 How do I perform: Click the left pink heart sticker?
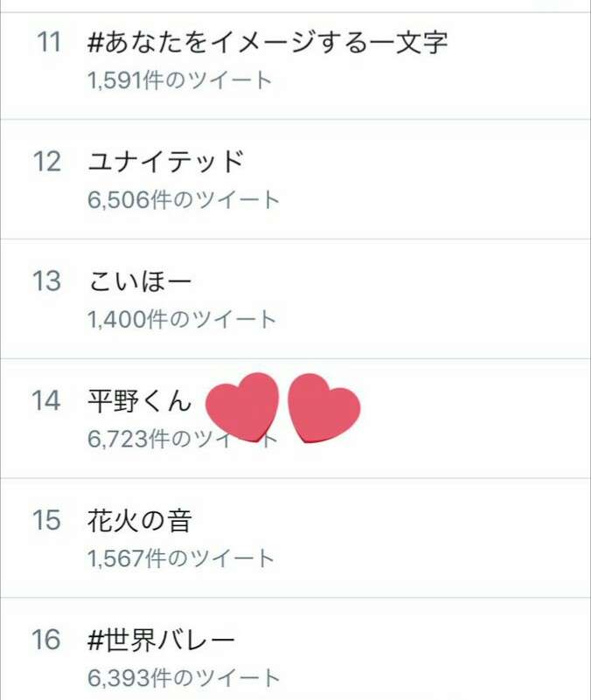[241, 407]
